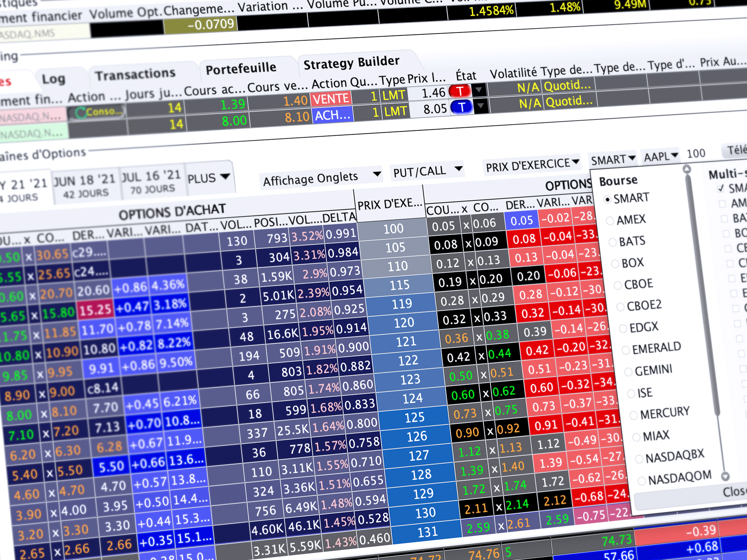Click the DELTA column header in calls

(339, 218)
